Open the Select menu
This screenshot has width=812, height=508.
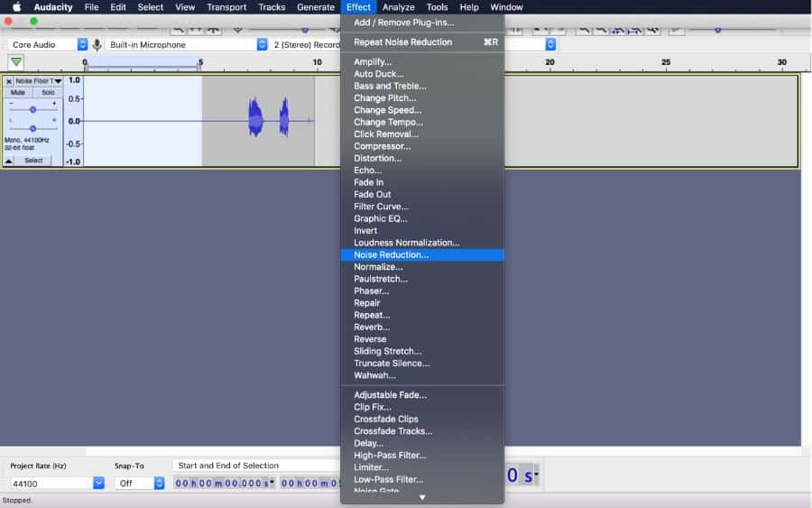click(150, 7)
